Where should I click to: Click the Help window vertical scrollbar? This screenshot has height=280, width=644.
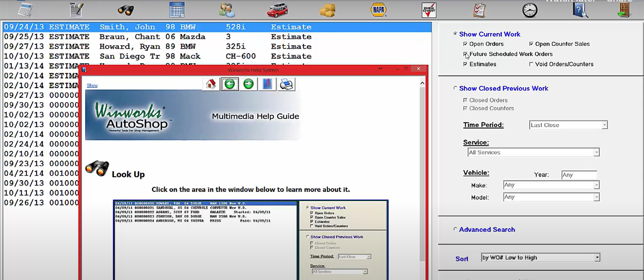tap(422, 173)
